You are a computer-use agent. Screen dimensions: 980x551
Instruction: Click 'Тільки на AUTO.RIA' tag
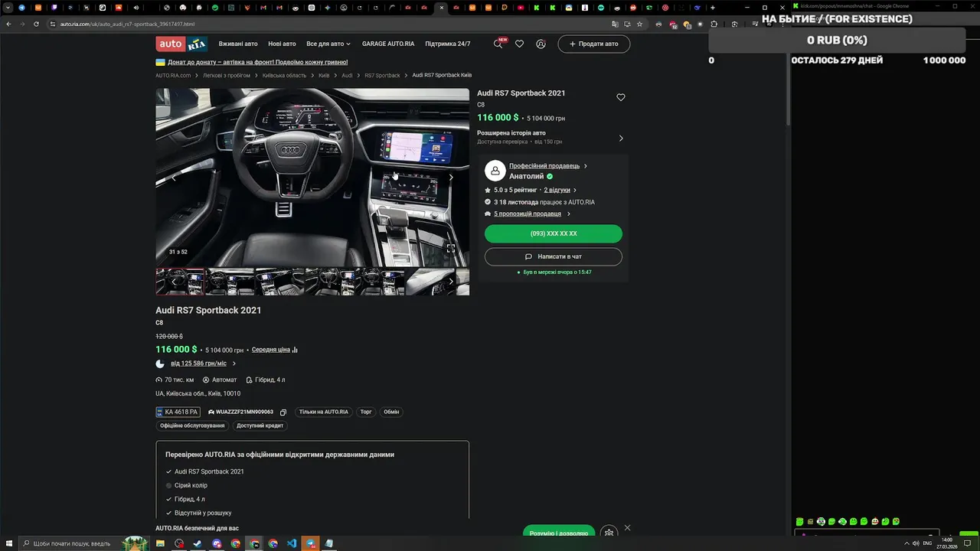click(x=323, y=412)
